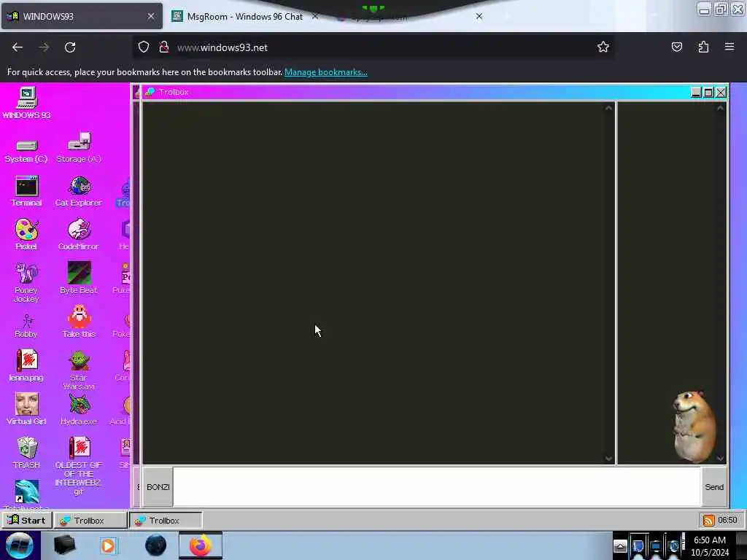Viewport: 747px width, 560px height.
Task: Click the www.windows93.net address bar
Action: point(373,47)
